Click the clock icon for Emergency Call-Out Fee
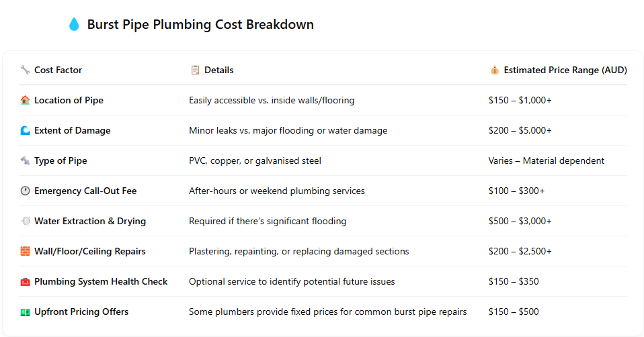 click(25, 191)
